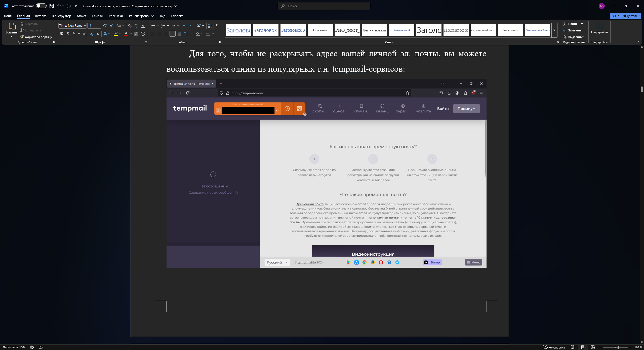644x350 pixels.
Task: Click the numbered list icon
Action: pos(163,26)
